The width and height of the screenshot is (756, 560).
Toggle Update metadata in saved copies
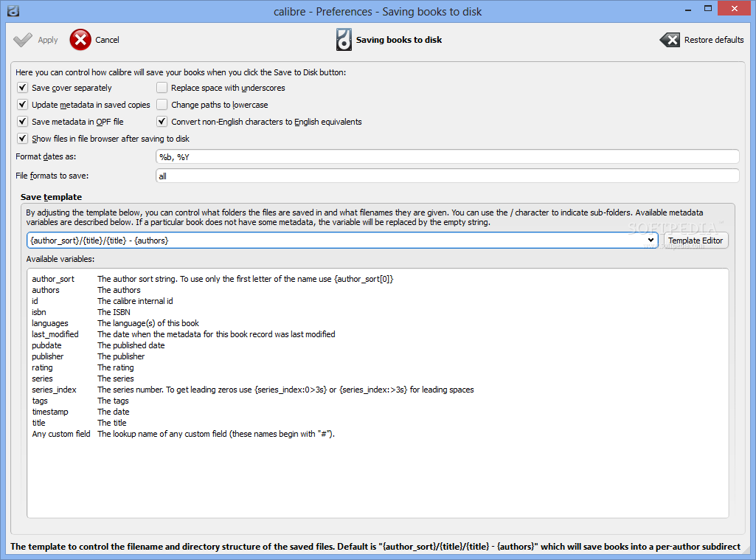pyautogui.click(x=22, y=104)
